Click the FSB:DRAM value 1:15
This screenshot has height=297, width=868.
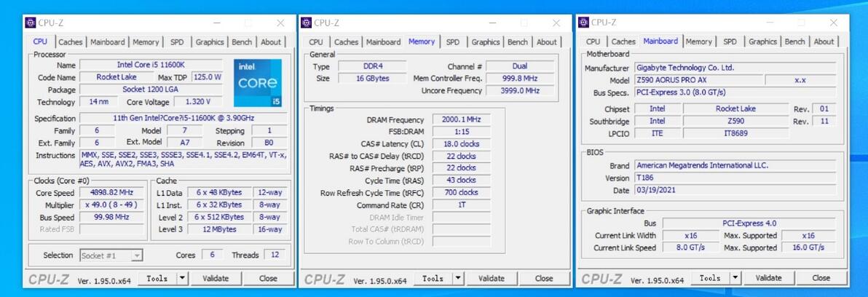[x=461, y=132]
